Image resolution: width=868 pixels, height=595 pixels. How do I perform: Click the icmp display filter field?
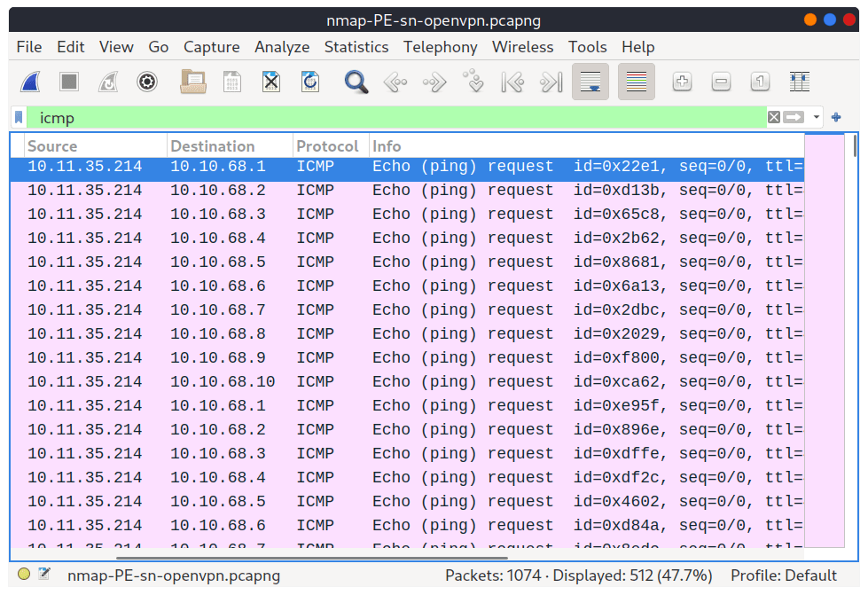pyautogui.click(x=396, y=117)
